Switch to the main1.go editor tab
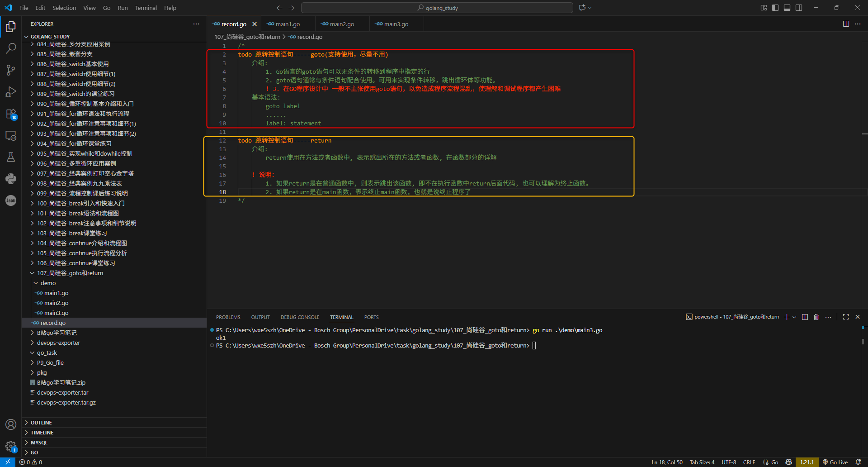The height and width of the screenshot is (467, 868). click(288, 24)
